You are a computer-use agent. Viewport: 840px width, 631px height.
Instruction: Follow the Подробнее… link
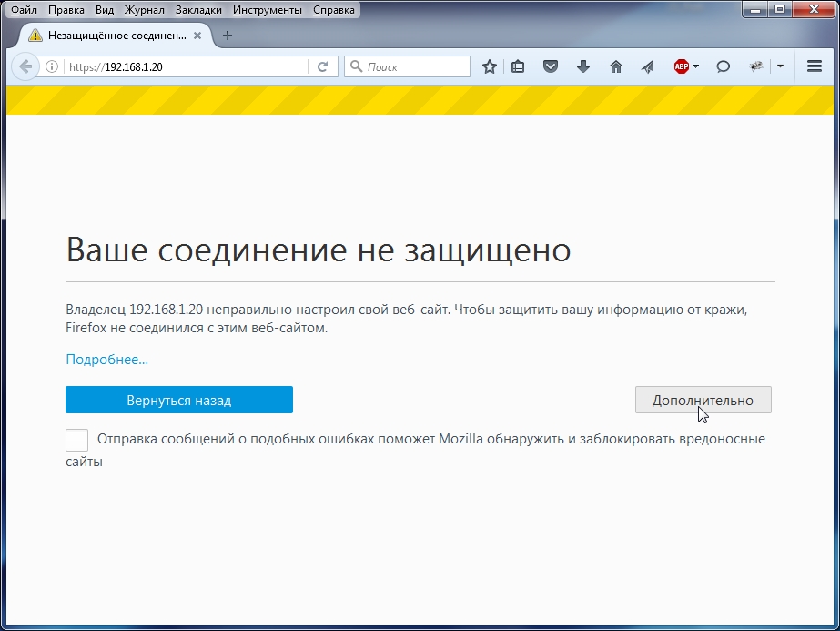pos(106,359)
